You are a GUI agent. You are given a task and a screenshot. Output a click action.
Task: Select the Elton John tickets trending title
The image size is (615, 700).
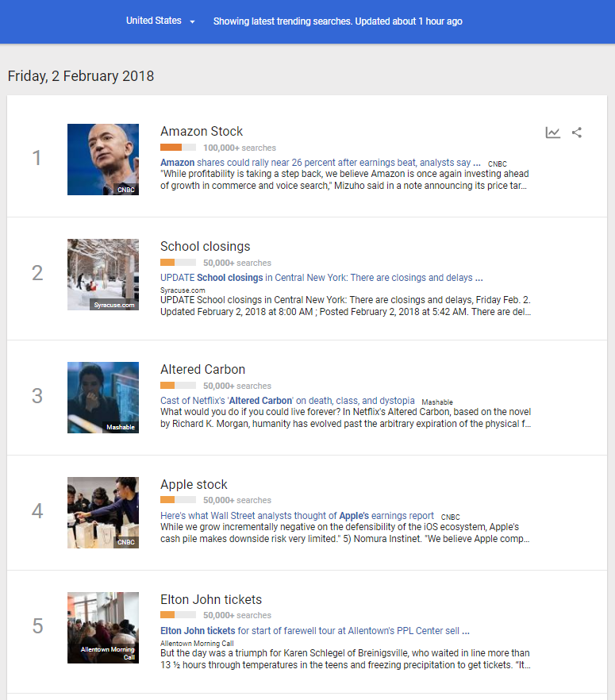tap(210, 599)
